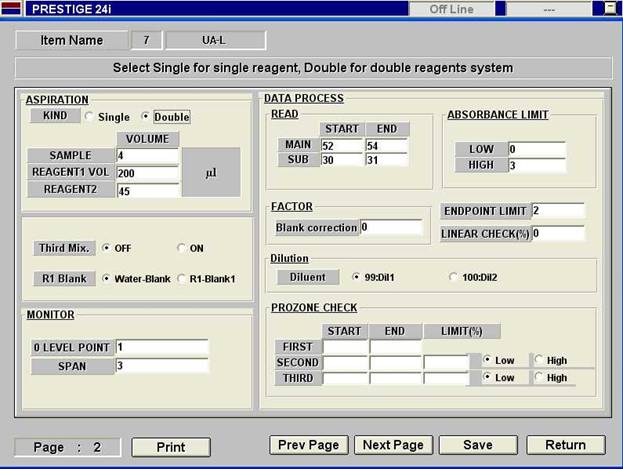Click the window control icon at top right
The image size is (623, 469).
(x=610, y=8)
